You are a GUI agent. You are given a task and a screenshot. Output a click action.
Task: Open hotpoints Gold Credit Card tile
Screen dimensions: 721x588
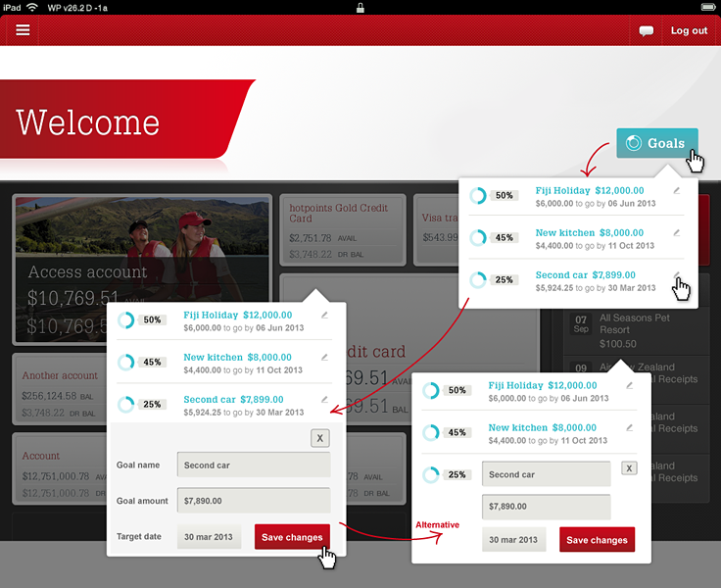coord(343,230)
